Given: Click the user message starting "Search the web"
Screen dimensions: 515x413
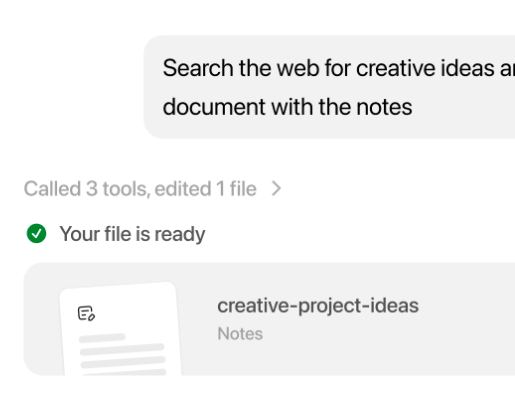Looking at the screenshot, I should click(x=329, y=87).
